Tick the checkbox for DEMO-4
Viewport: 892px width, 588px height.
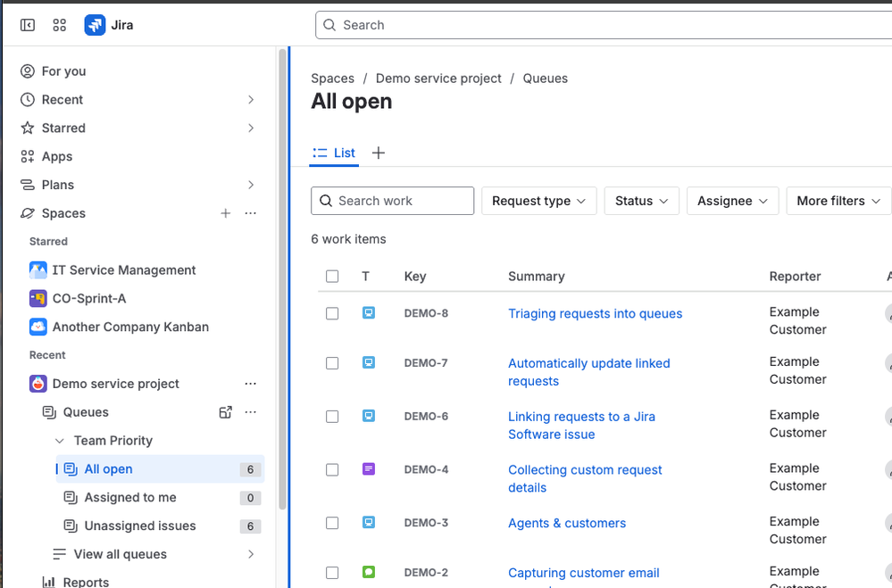click(332, 469)
